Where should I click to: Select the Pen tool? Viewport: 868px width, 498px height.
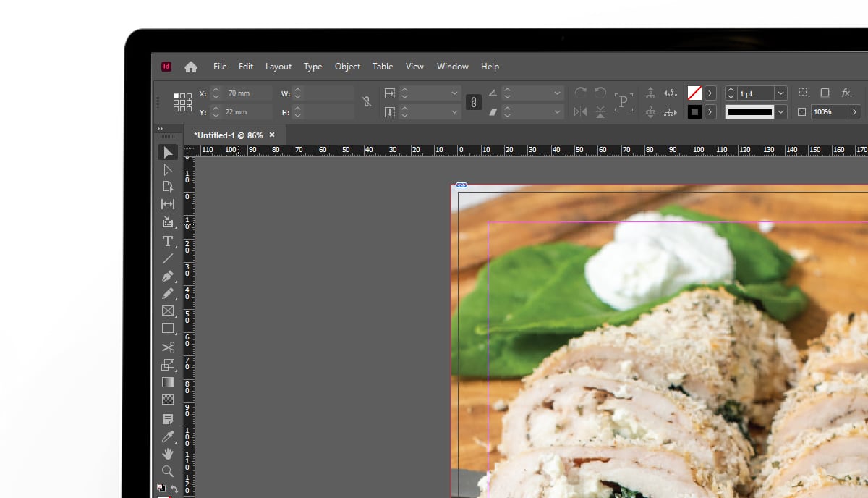pos(168,276)
